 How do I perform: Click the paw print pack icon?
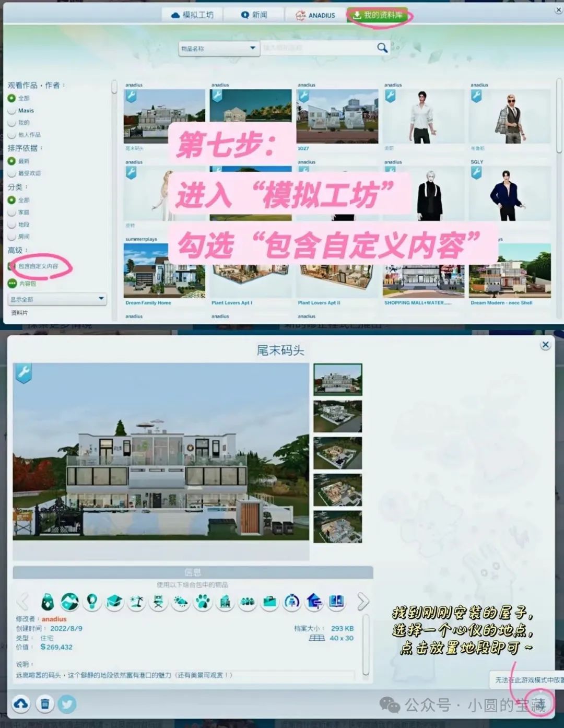pyautogui.click(x=203, y=602)
